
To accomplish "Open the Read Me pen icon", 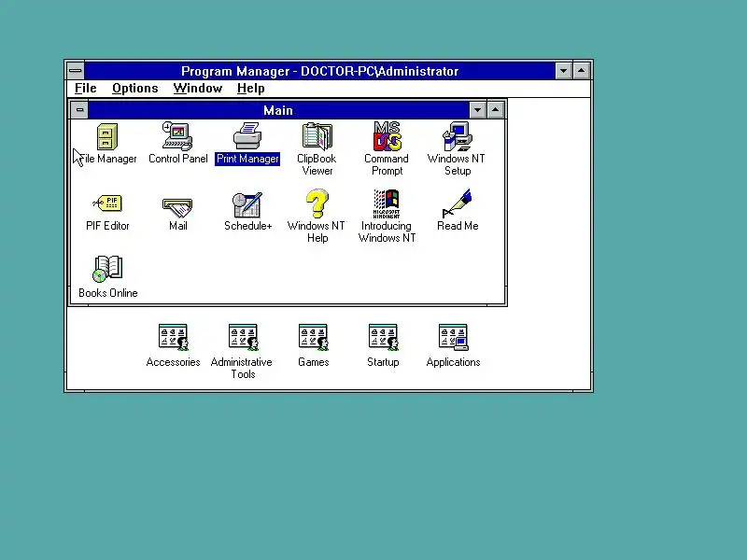I will coord(457,203).
